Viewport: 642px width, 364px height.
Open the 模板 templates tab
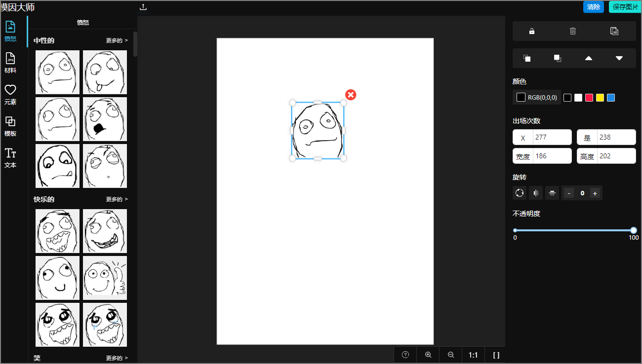pos(10,126)
